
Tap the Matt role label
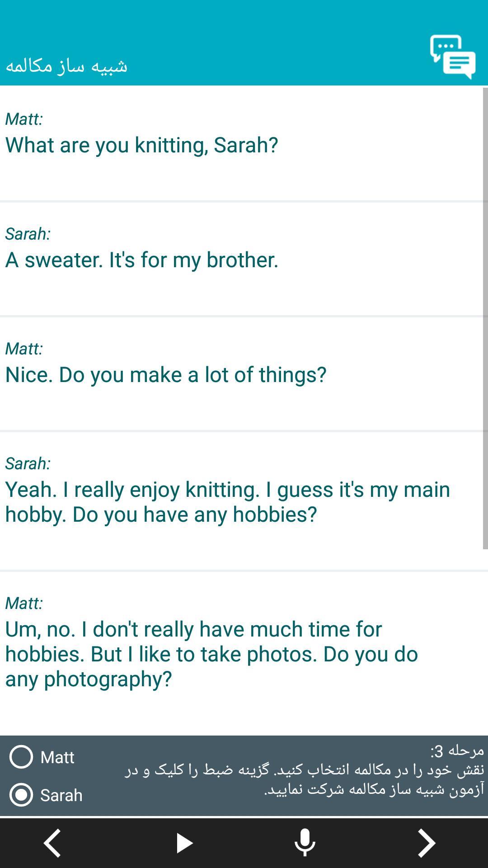coord(57,757)
